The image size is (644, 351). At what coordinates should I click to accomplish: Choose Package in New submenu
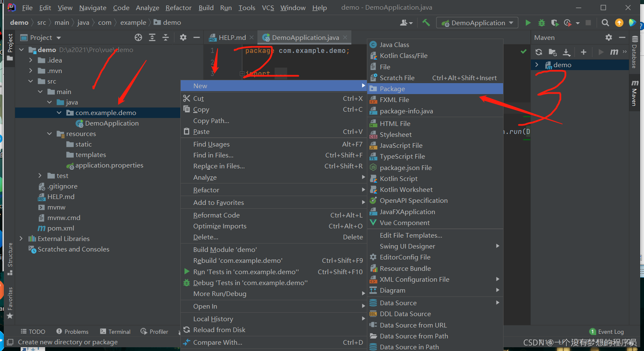tap(435, 89)
